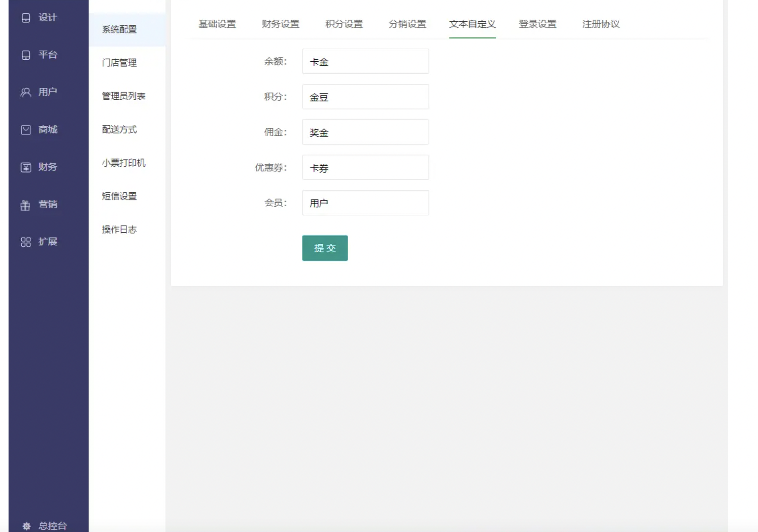Open the 营销 menu label
Image resolution: width=758 pixels, height=532 pixels.
coord(48,204)
